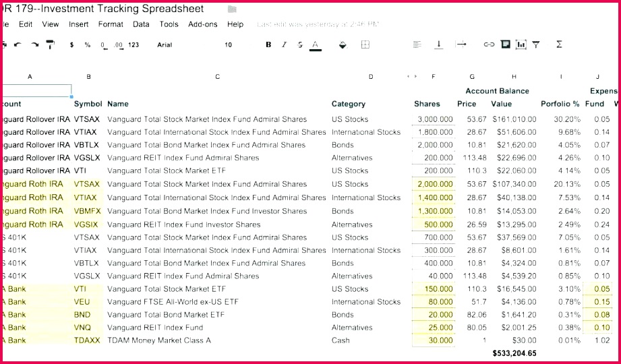Open the Edit menu
This screenshot has height=364, width=621.
point(26,24)
